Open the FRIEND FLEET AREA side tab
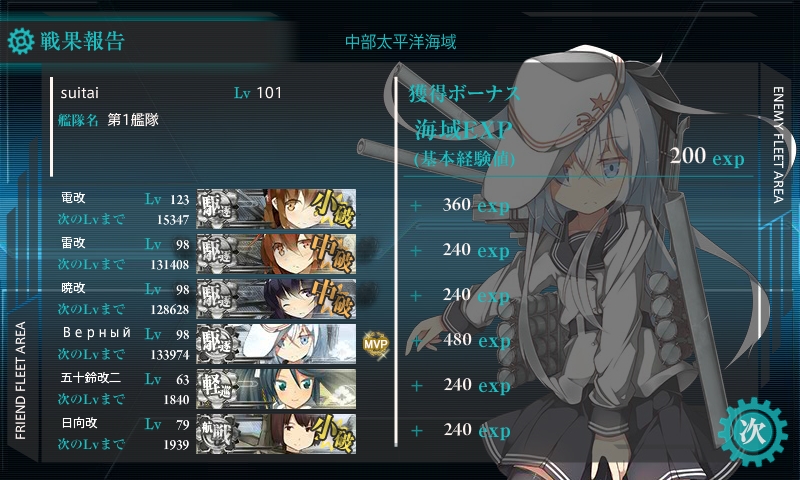Screen dimensions: 800x480 point(20,381)
